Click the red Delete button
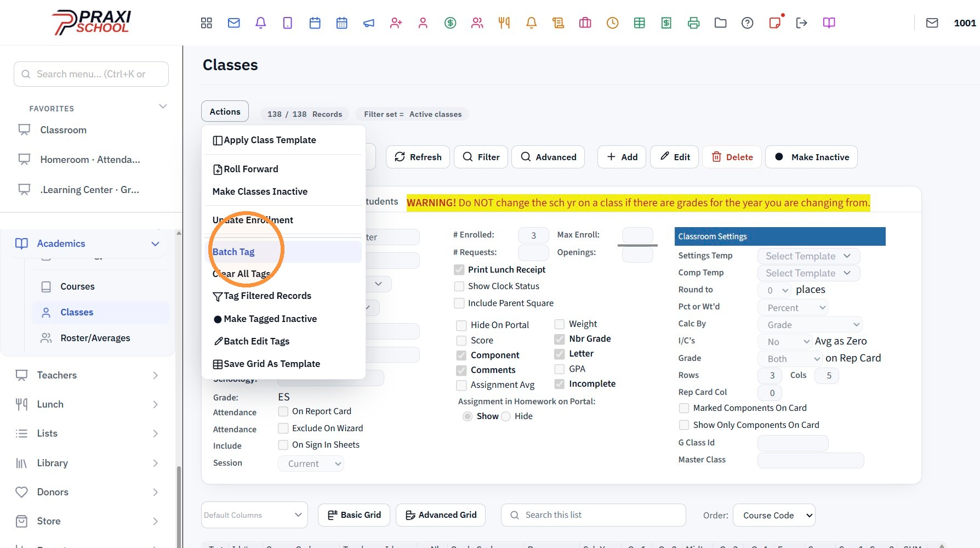 (732, 157)
